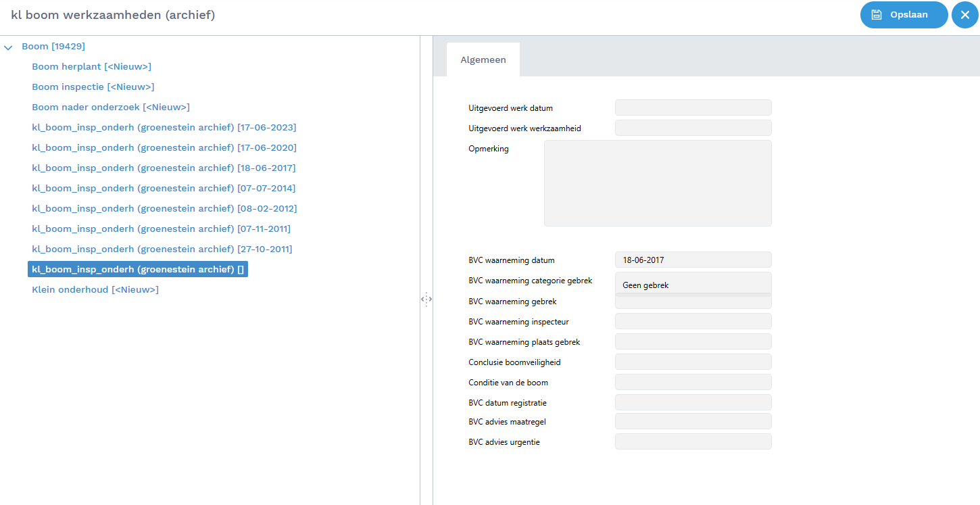Viewport: 980px width, 505px height.
Task: Close the dialog with the X button
Action: 964,15
